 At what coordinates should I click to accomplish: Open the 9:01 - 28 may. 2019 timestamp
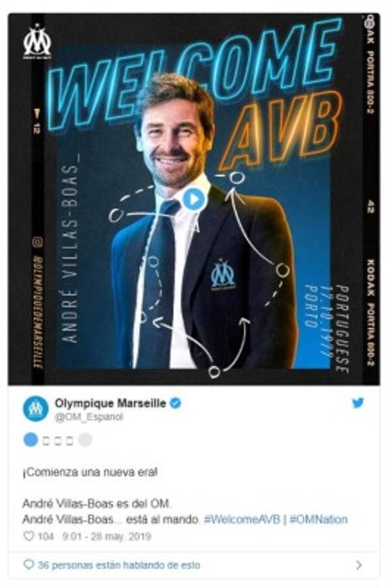click(106, 536)
